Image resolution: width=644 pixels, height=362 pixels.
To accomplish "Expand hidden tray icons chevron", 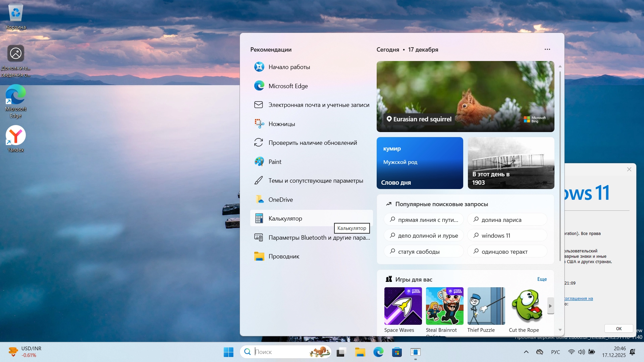I will pyautogui.click(x=526, y=352).
